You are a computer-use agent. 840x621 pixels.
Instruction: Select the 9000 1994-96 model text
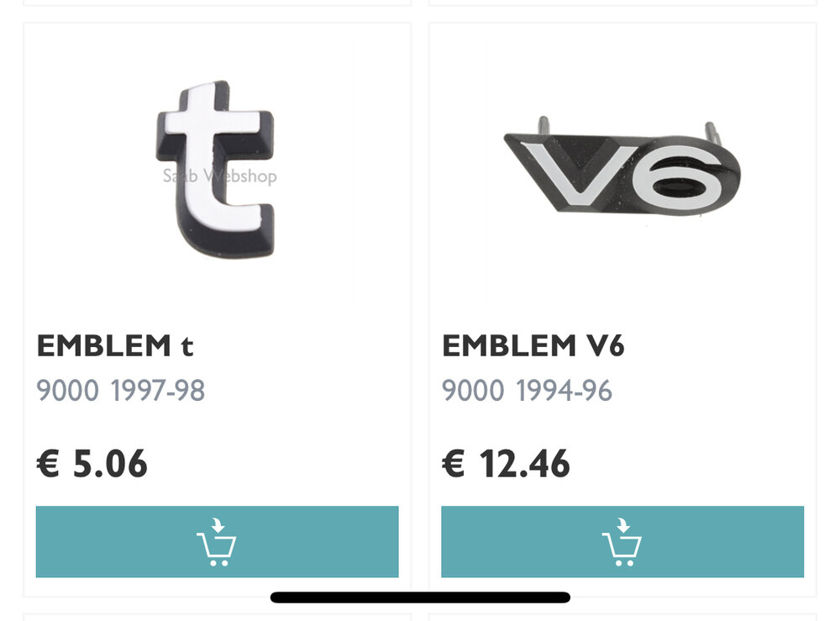pyautogui.click(x=527, y=390)
